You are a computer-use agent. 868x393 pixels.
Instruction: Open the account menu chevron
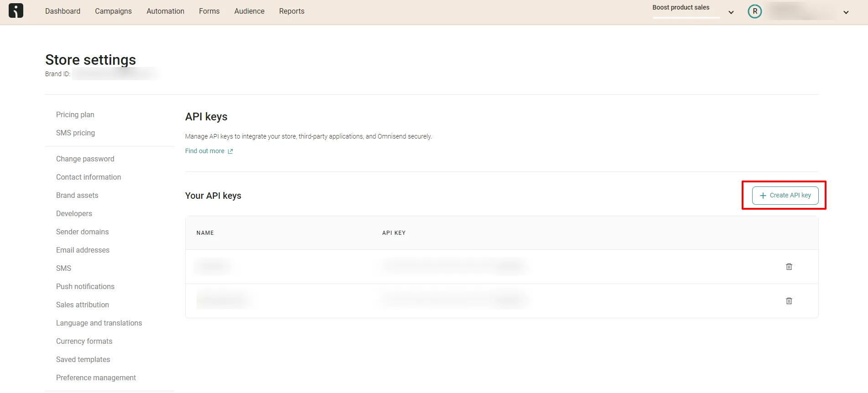[846, 12]
